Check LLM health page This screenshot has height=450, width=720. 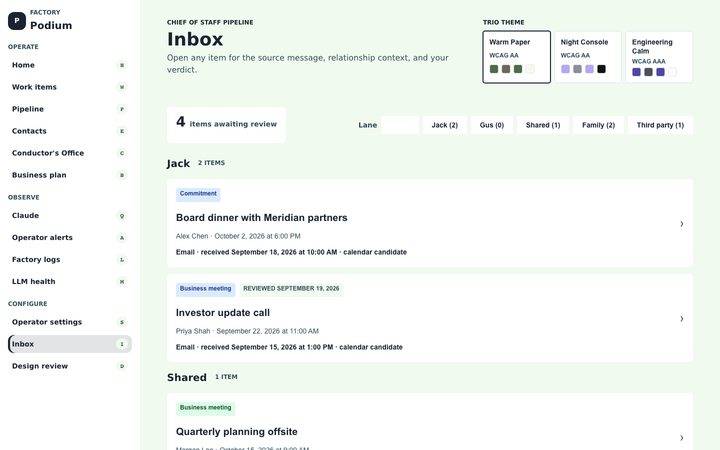(x=69, y=282)
